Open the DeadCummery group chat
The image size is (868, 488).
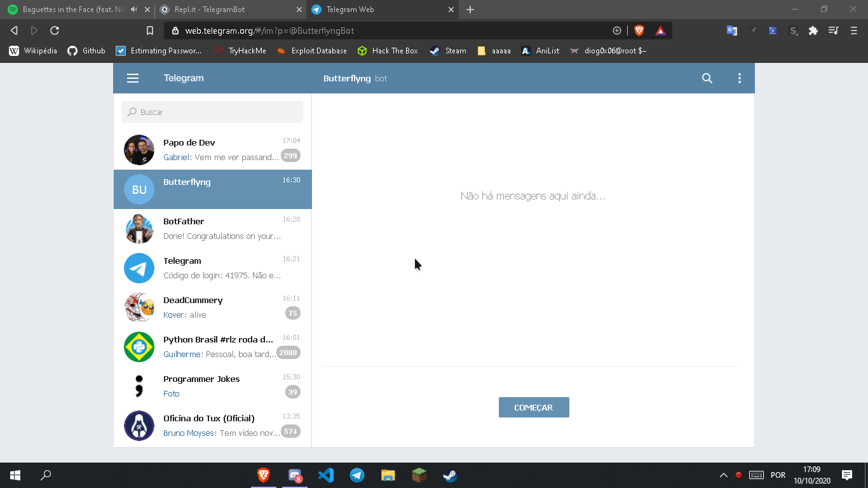[x=213, y=308]
